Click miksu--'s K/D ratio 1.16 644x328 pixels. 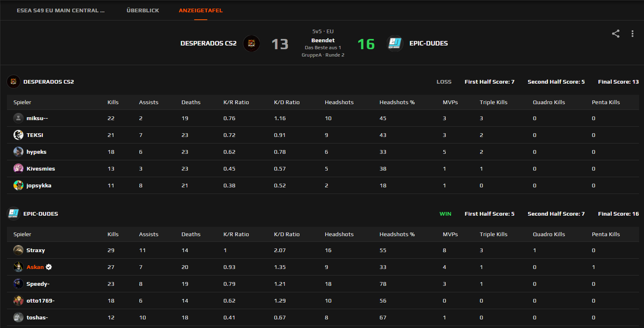click(x=279, y=118)
